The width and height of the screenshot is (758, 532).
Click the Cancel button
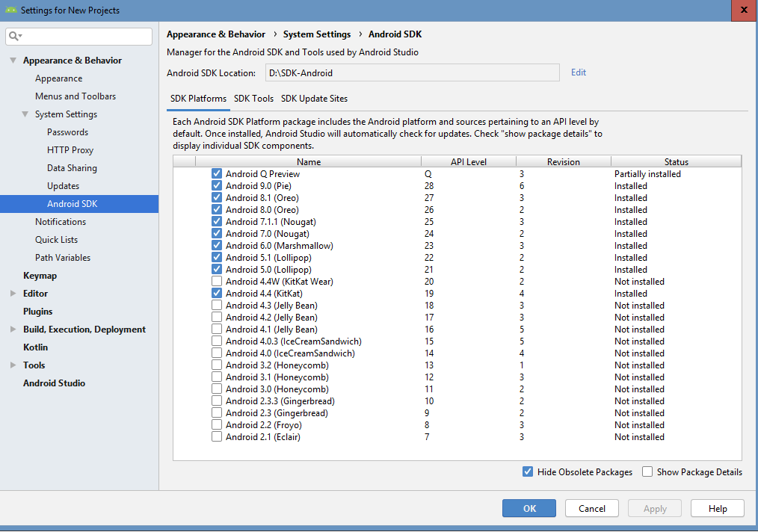tap(592, 509)
